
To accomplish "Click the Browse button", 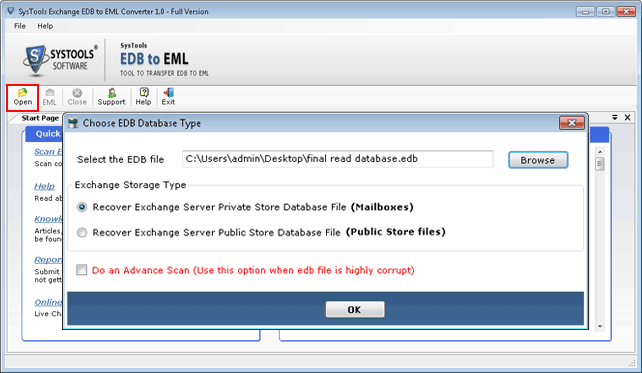I will 538,160.
